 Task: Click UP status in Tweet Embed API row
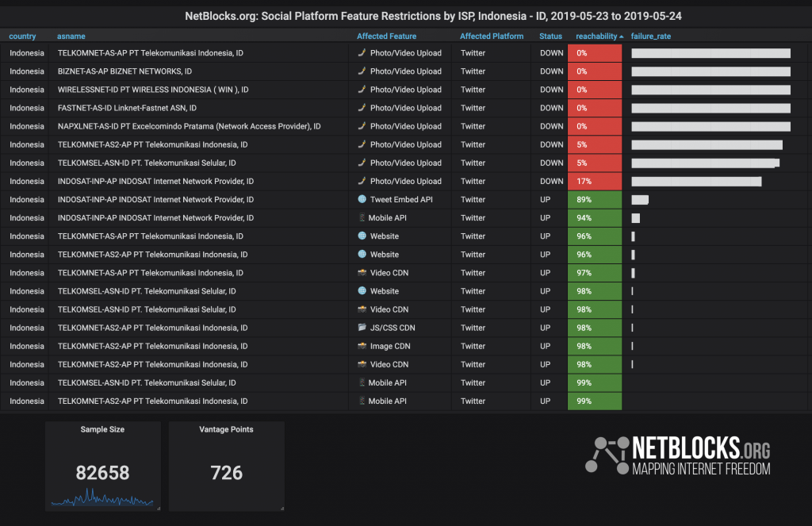tap(546, 199)
